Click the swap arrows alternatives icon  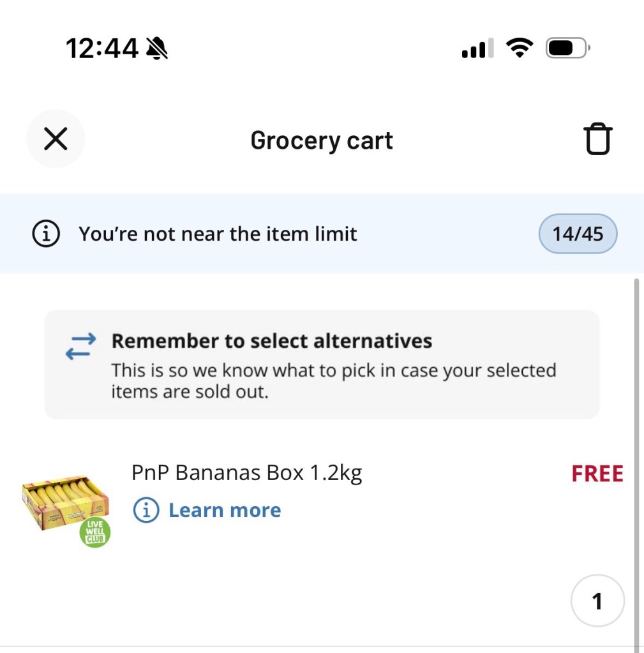[81, 345]
